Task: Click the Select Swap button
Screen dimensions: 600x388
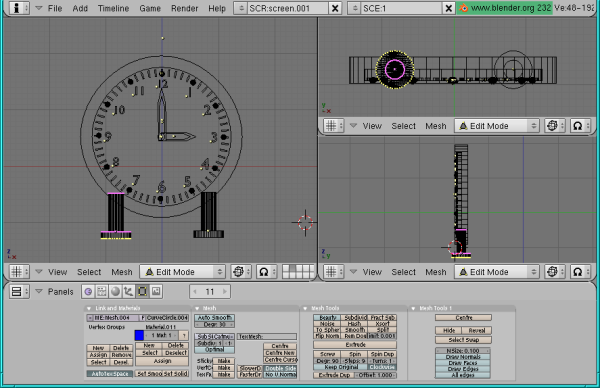Action: tap(463, 340)
